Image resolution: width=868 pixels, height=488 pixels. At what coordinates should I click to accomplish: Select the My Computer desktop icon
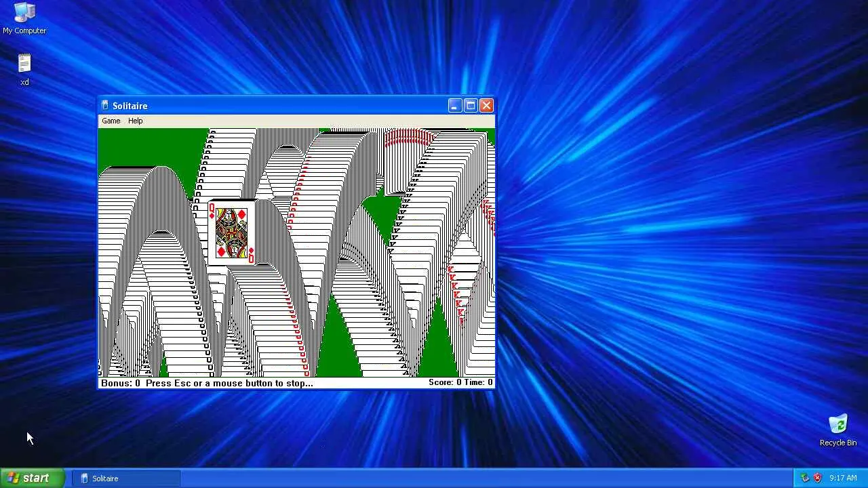pos(24,18)
